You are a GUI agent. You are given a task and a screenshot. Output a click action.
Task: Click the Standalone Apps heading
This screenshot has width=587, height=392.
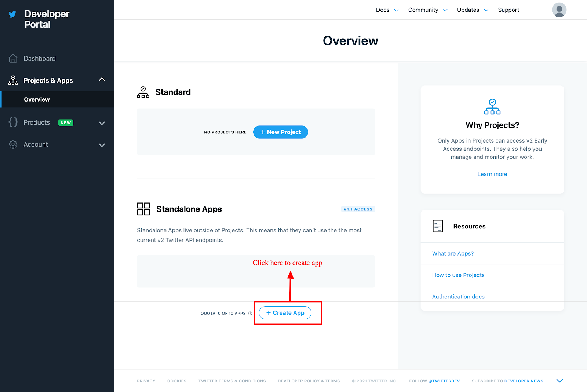click(189, 209)
